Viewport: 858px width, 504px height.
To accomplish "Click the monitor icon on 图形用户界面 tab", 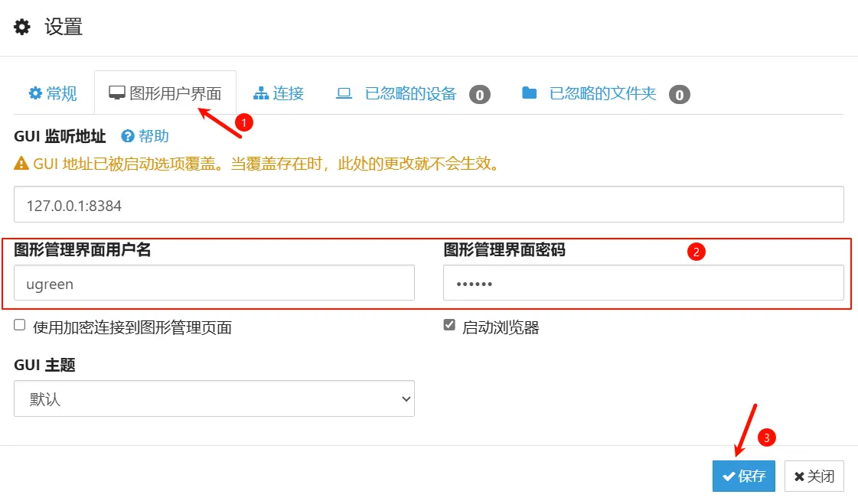I will click(117, 93).
